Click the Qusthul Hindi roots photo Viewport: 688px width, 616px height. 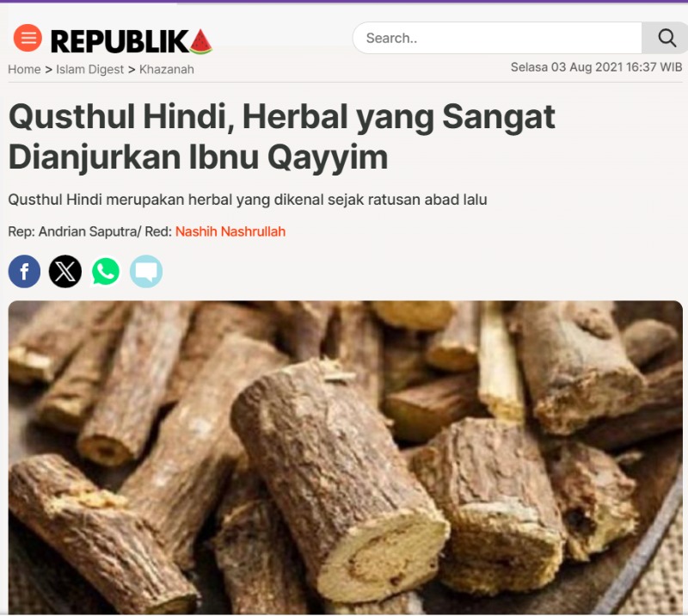(x=346, y=457)
